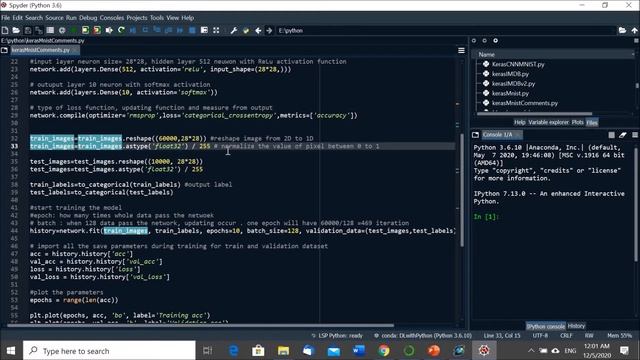Image resolution: width=640 pixels, height=360 pixels.
Task: Interrupt kernel with the console stop square
Action: point(611,135)
